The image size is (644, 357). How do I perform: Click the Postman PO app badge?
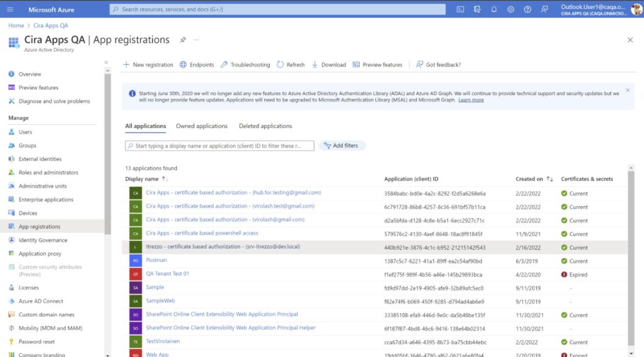[x=136, y=261]
